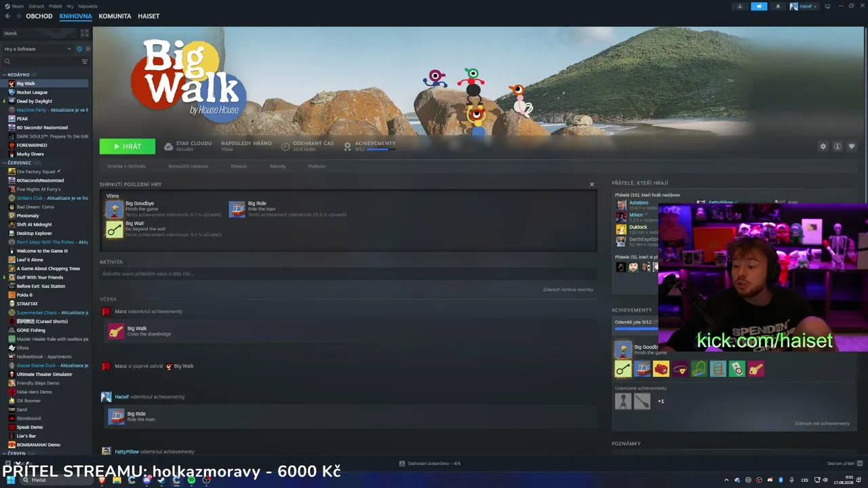Select Big Goodbye achievement icon in summary
The width and height of the screenshot is (868, 488).
pyautogui.click(x=115, y=209)
